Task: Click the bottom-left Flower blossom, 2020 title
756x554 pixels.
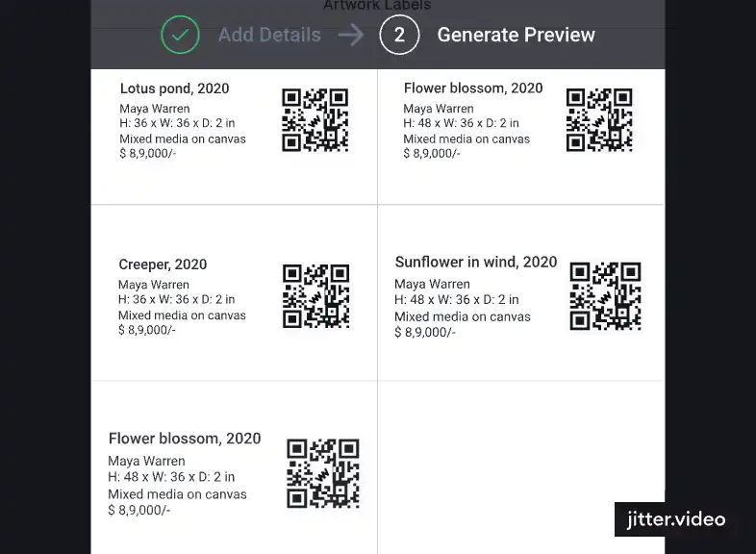Action: 185,439
